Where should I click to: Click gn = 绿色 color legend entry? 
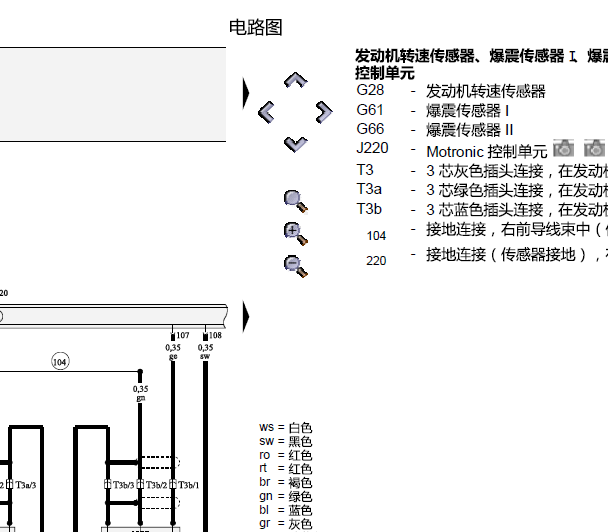pyautogui.click(x=286, y=496)
